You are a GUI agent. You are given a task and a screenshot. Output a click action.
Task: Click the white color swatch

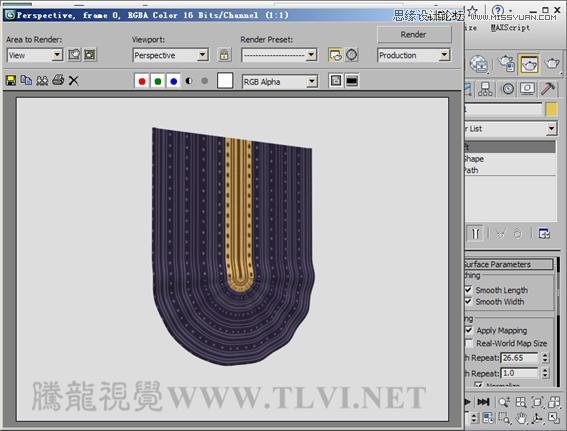coord(225,81)
